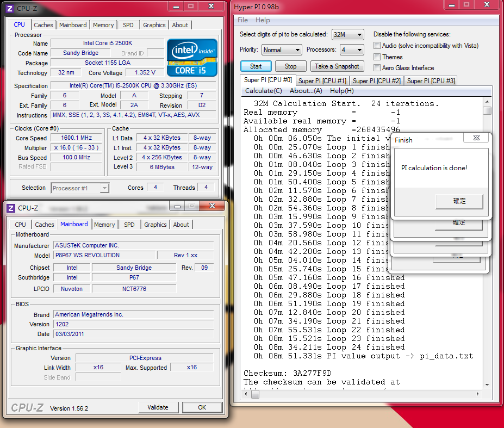Close the Finish dialog with the X button
This screenshot has height=428, width=504.
tap(476, 138)
